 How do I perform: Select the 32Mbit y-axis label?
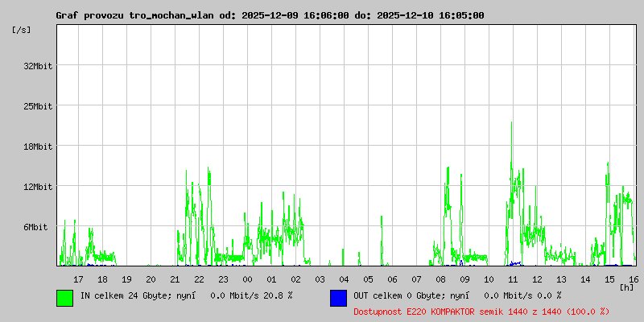[38, 66]
